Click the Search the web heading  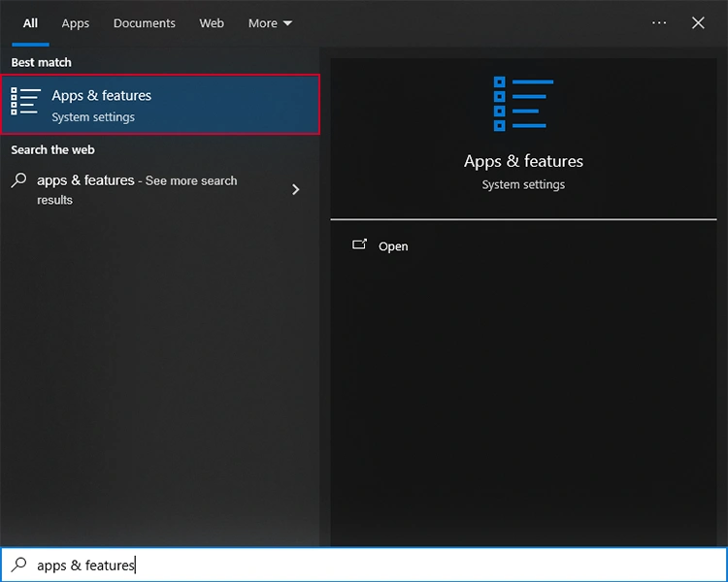click(52, 150)
